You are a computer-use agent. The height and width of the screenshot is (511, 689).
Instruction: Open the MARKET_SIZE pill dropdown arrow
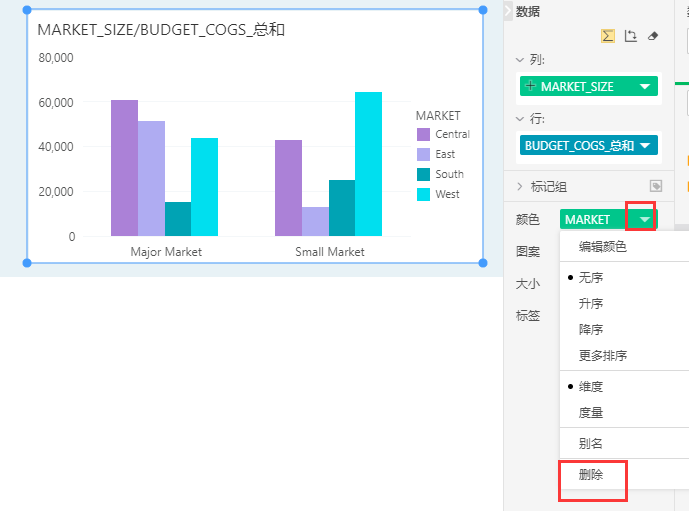click(646, 87)
